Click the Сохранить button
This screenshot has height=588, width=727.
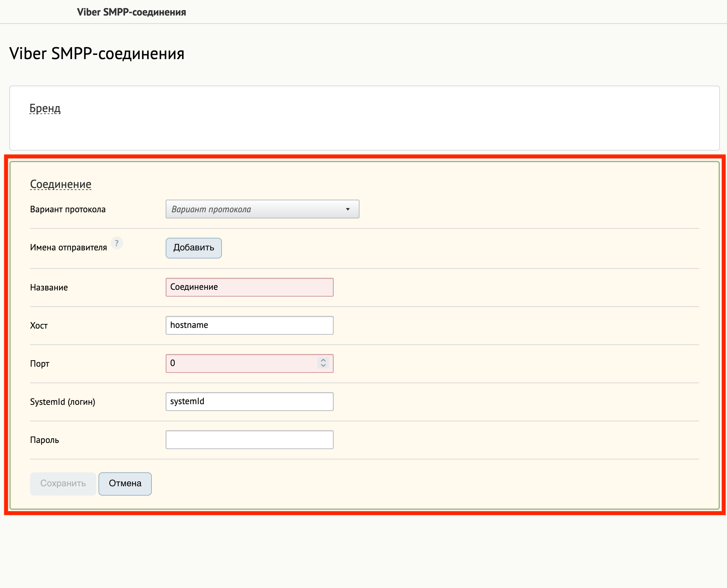coord(63,484)
